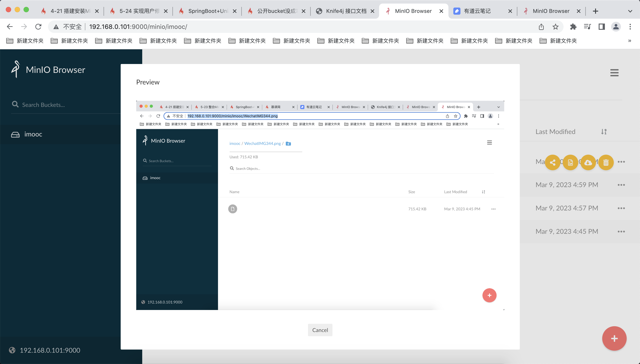Click the Mar 9, 2023 4:57 PM entry
Viewport: 640px width, 364px height.
567,208
